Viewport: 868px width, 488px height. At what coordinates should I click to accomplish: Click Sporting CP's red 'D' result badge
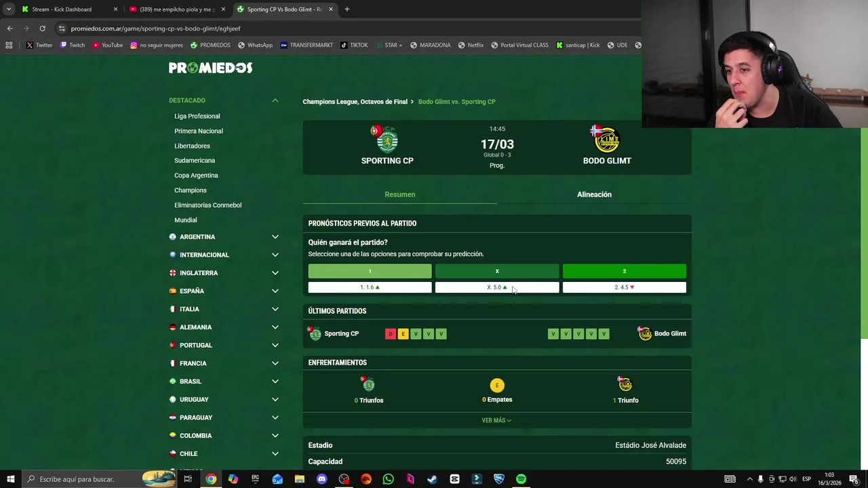tap(390, 333)
